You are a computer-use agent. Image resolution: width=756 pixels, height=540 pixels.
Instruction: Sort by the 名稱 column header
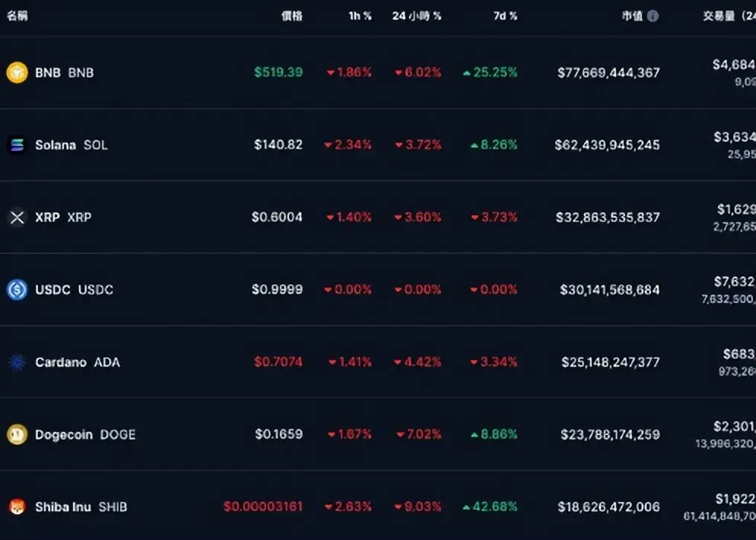17,15
